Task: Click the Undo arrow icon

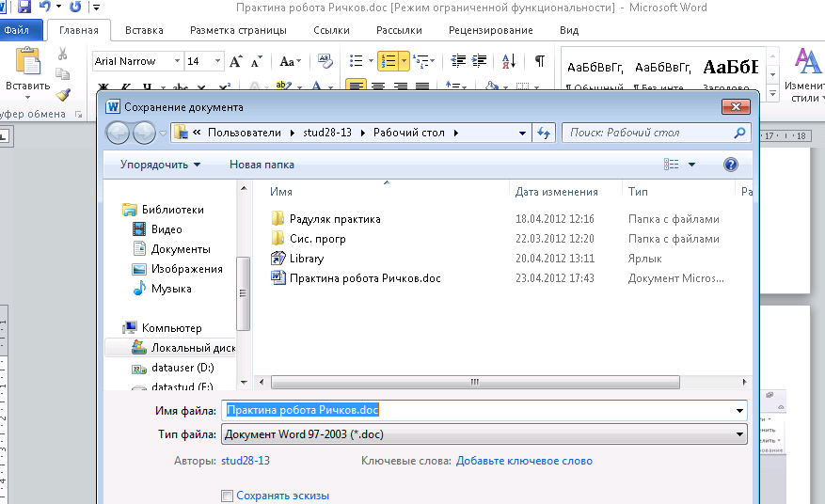Action: tap(45, 7)
